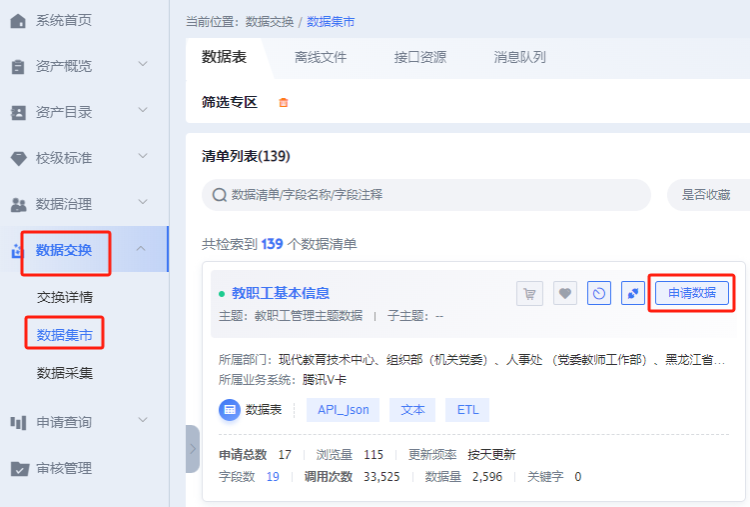Click the 申请数据 button

[x=692, y=293]
